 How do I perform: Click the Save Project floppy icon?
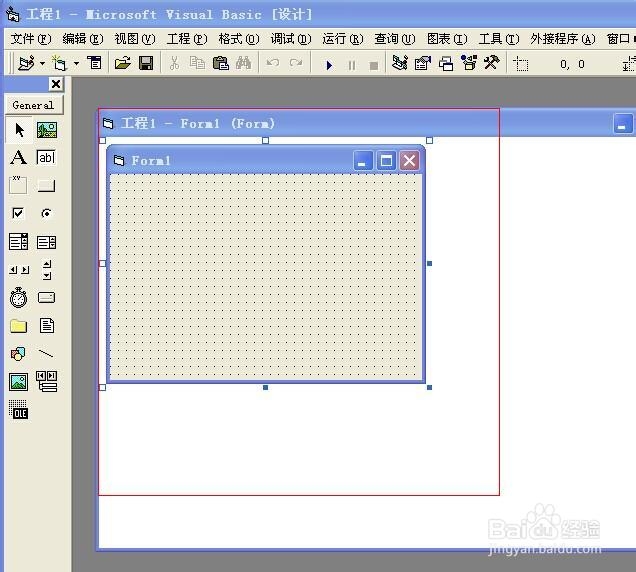(x=146, y=63)
